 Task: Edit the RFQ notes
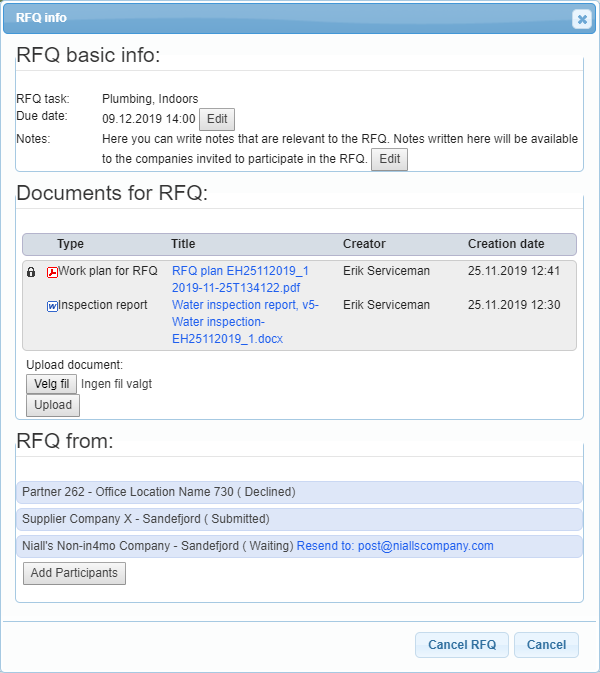coord(389,159)
